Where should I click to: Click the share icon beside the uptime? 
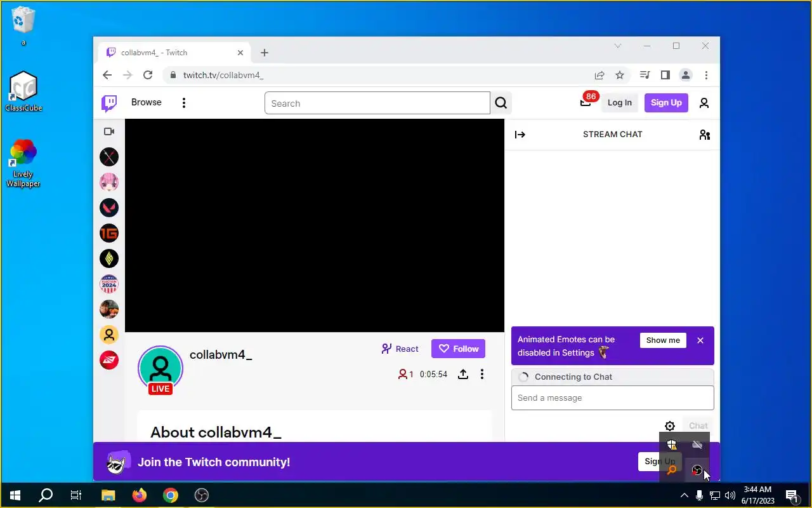(463, 374)
